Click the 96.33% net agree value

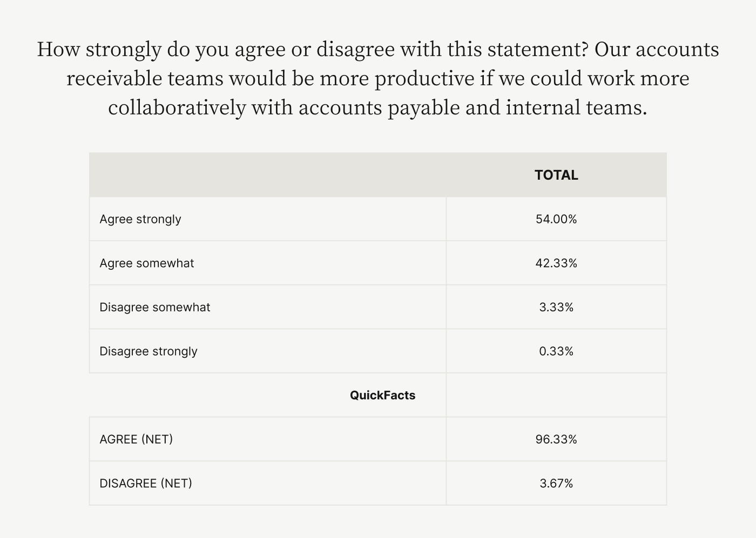[x=556, y=439]
